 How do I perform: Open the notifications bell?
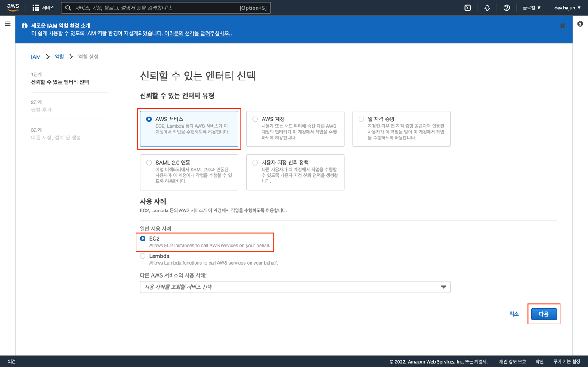pos(487,8)
